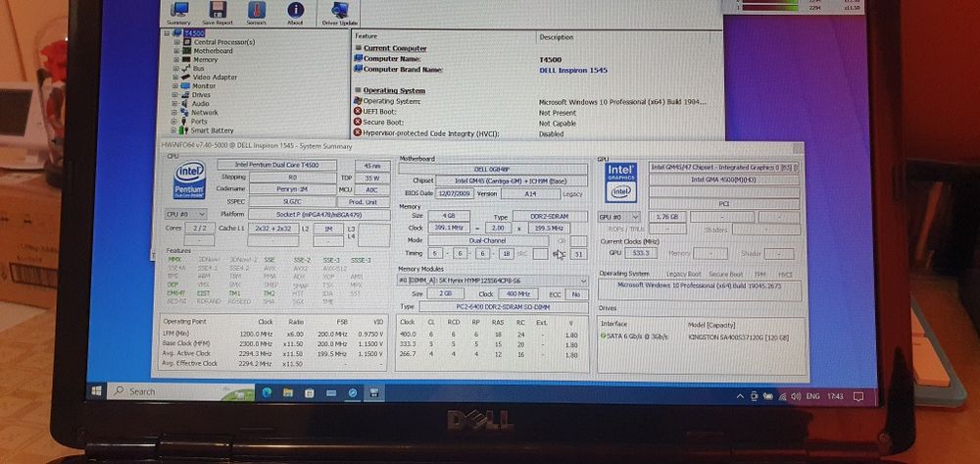Click the Operating System section heading
Image resolution: width=980 pixels, height=464 pixels.
click(394, 90)
